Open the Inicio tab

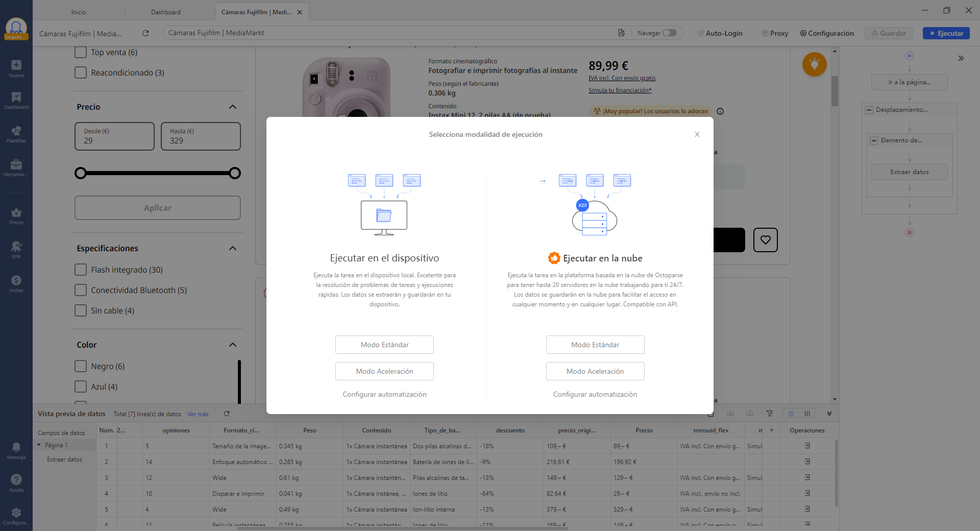point(78,12)
